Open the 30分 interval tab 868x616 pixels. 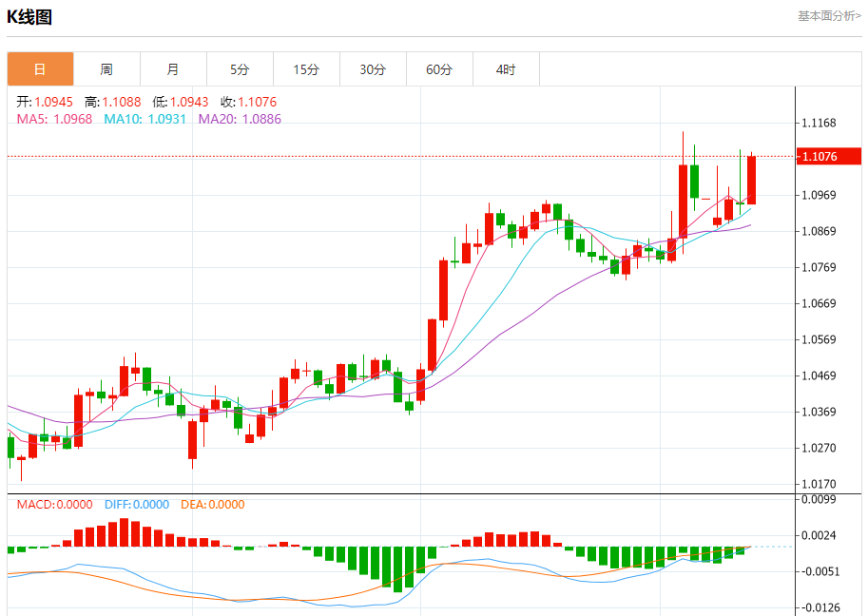click(373, 69)
